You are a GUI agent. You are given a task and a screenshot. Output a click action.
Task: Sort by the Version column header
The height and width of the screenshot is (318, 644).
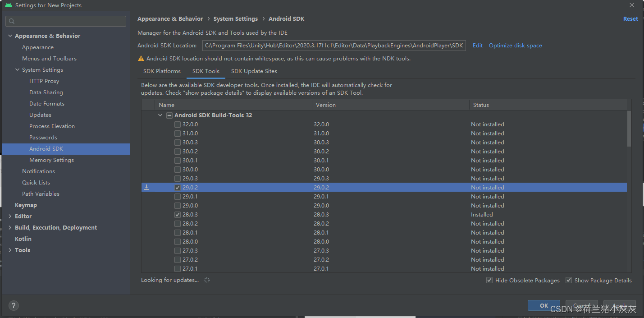pyautogui.click(x=391, y=105)
